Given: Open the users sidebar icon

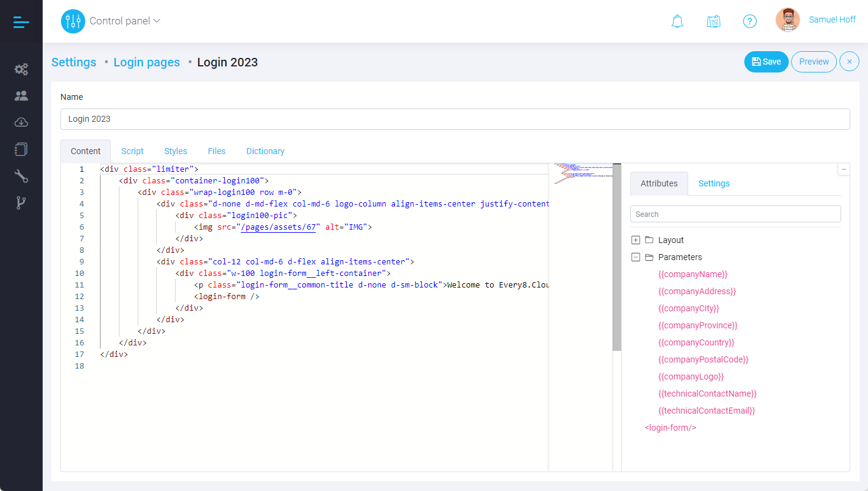Looking at the screenshot, I should (21, 96).
